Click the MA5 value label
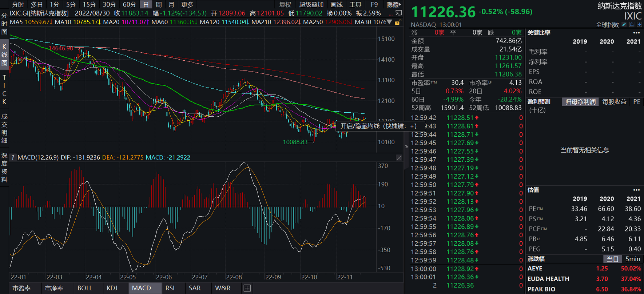 (x=31, y=22)
